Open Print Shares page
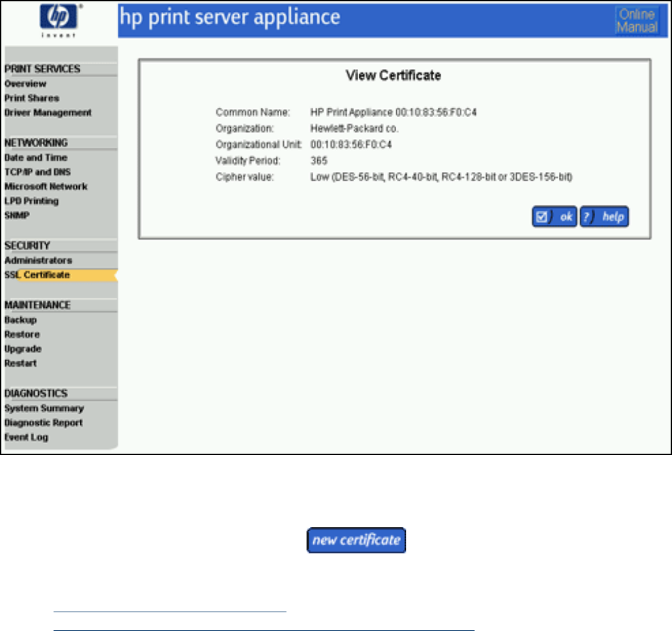This screenshot has height=631, width=672. (31, 98)
